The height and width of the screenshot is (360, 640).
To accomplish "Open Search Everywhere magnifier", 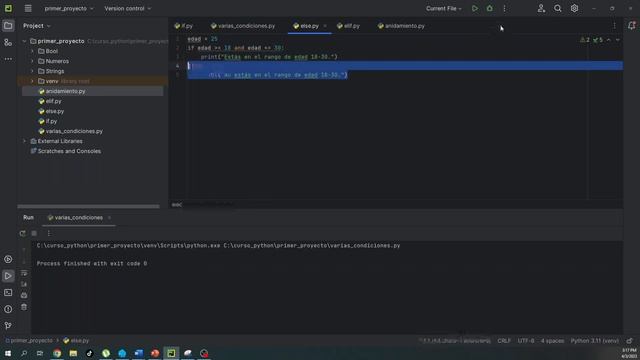I will pyautogui.click(x=558, y=8).
